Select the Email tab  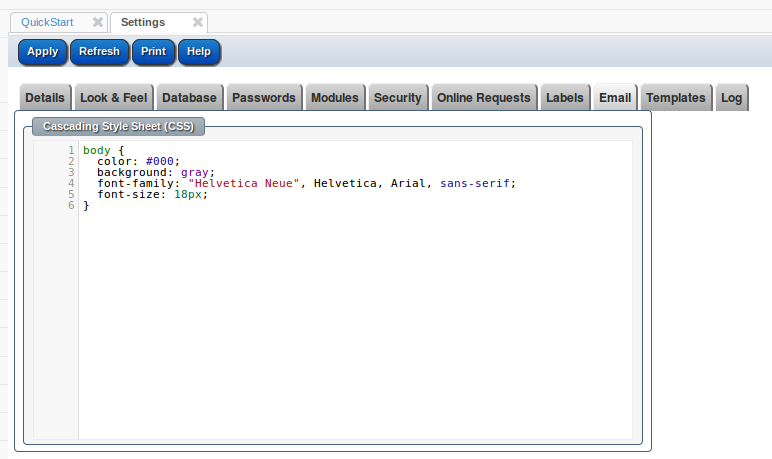click(615, 98)
